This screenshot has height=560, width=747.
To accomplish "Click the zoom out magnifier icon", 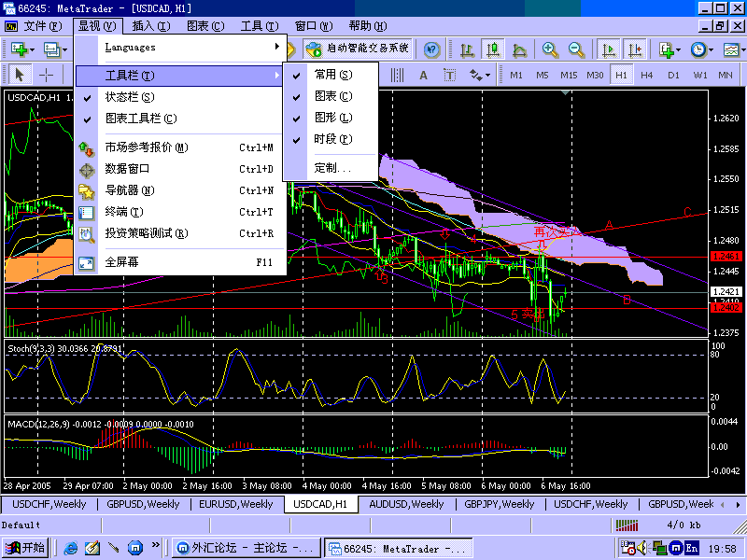I will tap(576, 49).
